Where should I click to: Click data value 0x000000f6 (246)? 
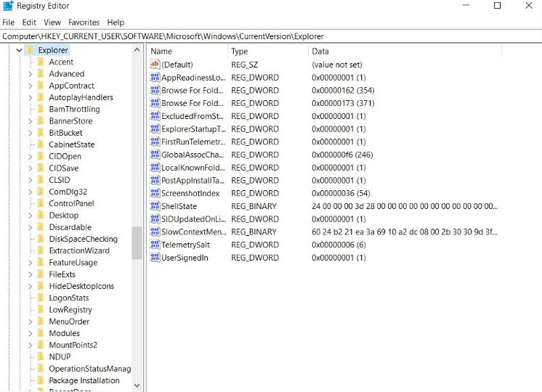[x=342, y=155]
